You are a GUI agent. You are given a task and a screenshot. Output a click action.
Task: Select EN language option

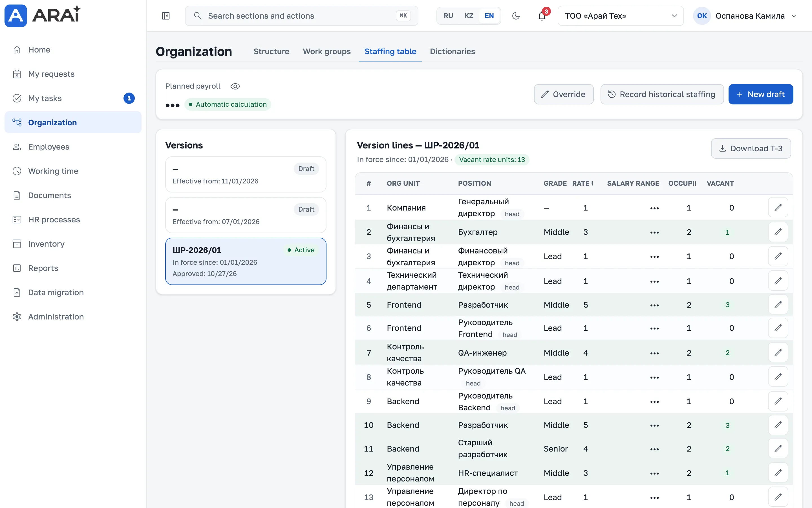pyautogui.click(x=489, y=16)
